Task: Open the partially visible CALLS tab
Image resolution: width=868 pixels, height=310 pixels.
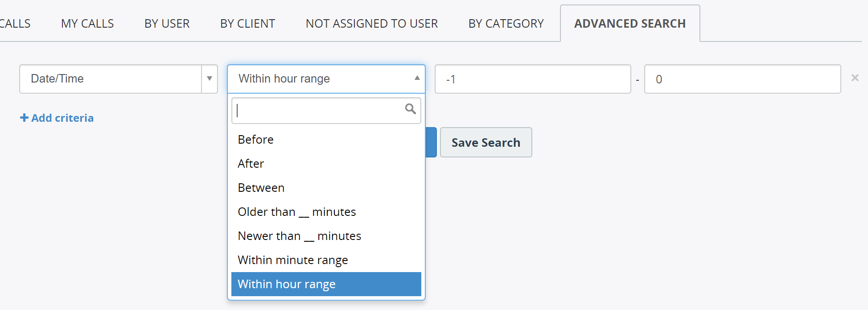Action: click(15, 24)
